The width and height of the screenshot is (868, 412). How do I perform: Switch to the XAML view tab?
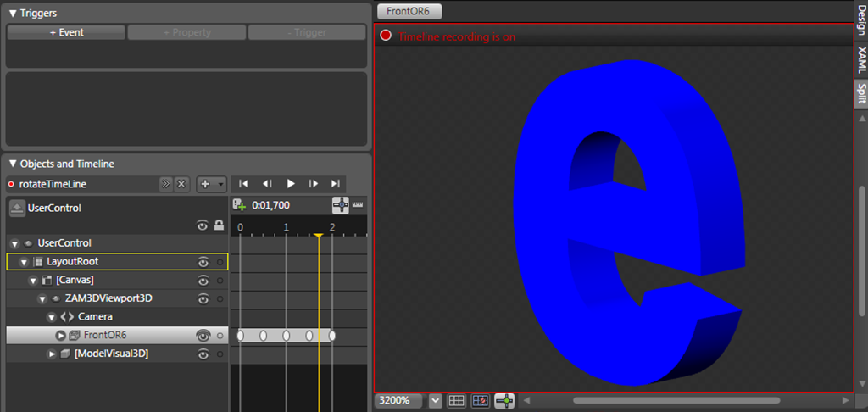861,60
